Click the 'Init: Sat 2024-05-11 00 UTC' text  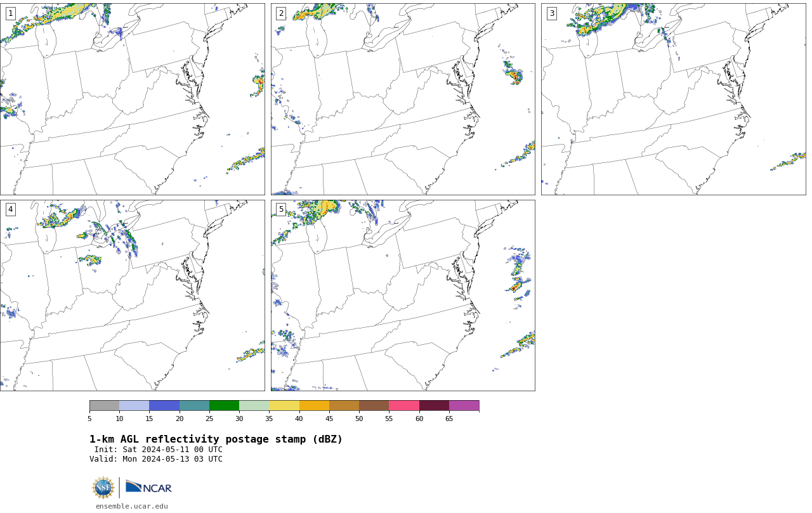point(159,450)
